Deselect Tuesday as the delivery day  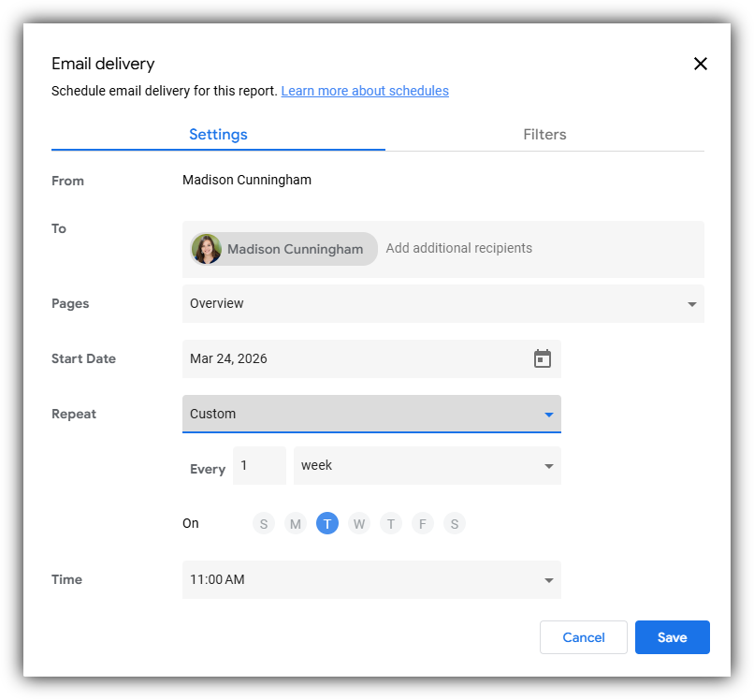click(327, 523)
